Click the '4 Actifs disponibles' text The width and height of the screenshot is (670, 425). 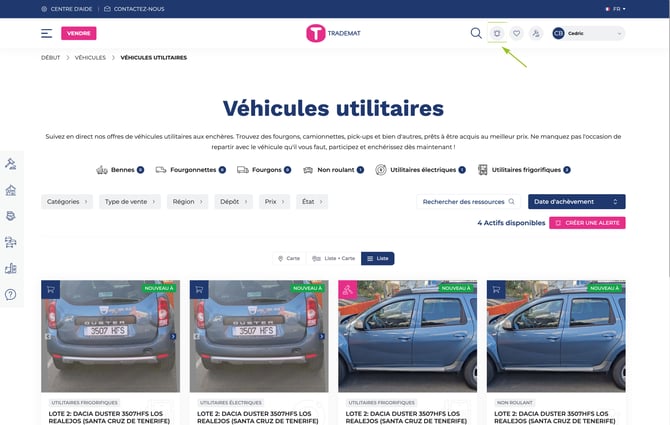point(511,223)
